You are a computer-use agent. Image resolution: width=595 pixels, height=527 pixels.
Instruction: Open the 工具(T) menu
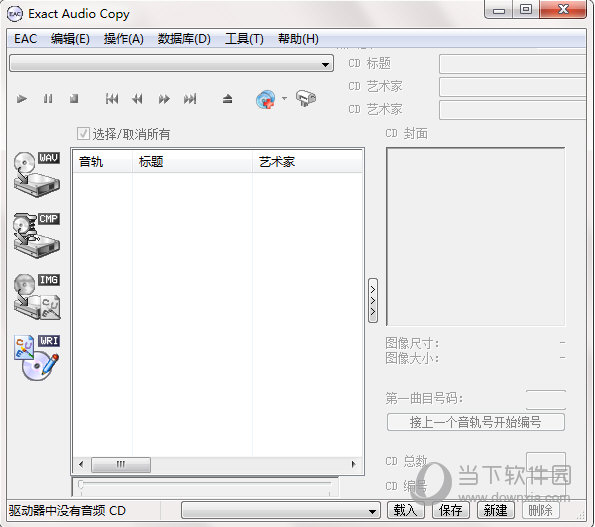point(244,39)
